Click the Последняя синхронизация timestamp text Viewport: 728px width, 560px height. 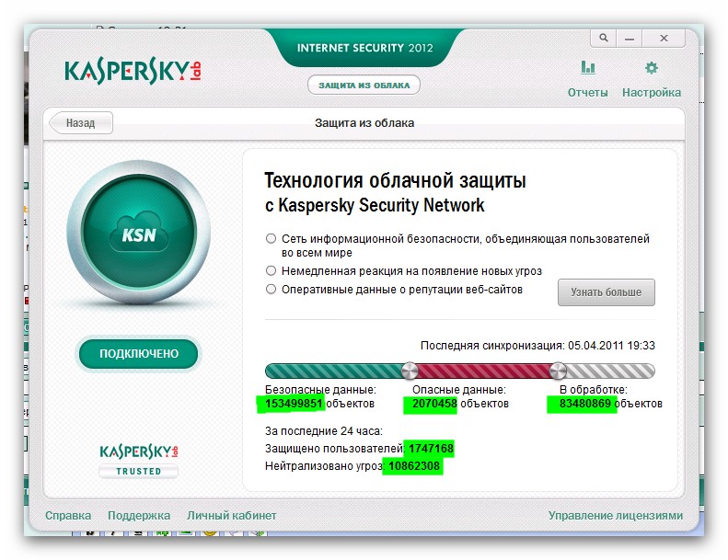(537, 346)
